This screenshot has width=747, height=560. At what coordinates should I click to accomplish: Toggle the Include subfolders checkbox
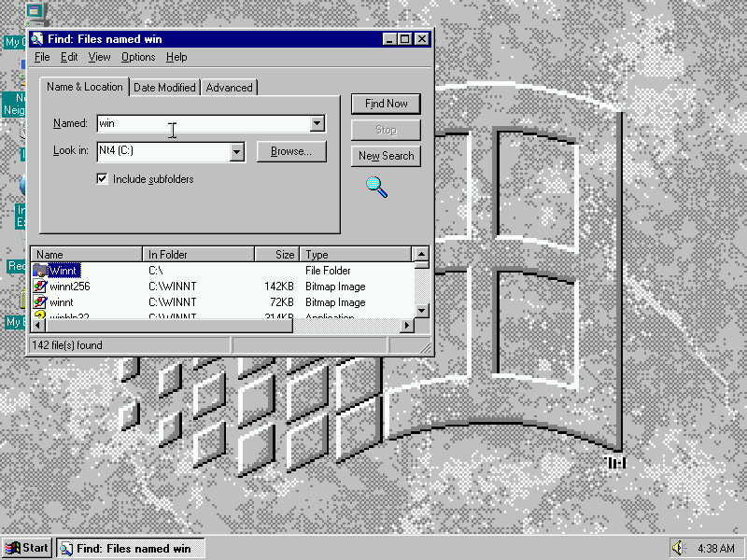(103, 178)
